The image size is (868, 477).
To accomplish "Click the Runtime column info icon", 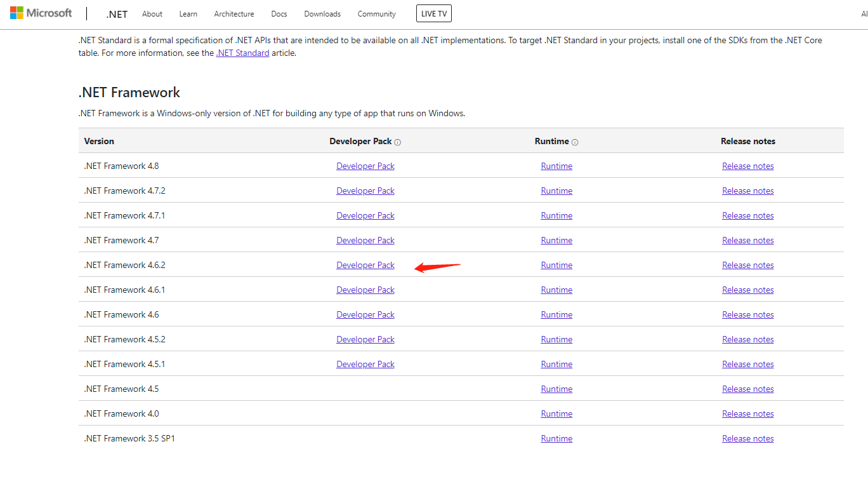I will point(575,142).
